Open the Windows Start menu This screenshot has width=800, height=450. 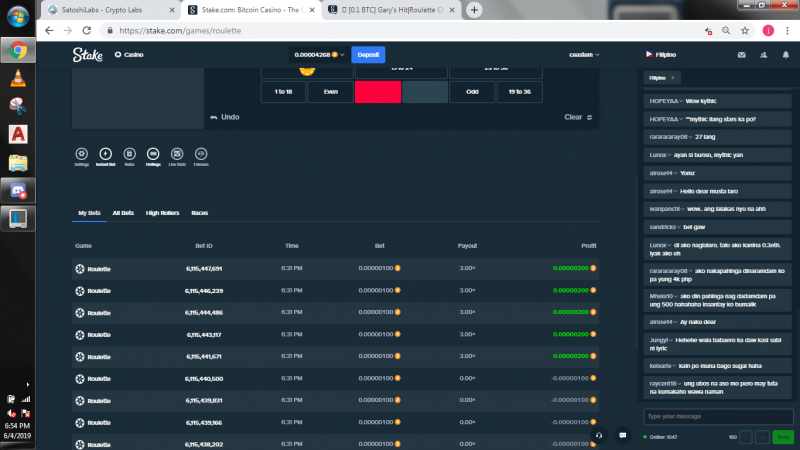[18, 16]
